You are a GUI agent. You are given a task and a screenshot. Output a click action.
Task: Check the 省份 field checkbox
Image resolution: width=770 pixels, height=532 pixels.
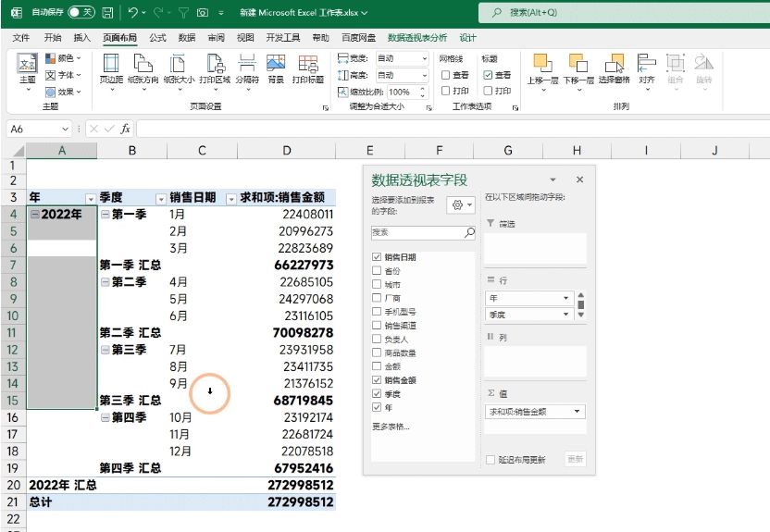coord(377,270)
